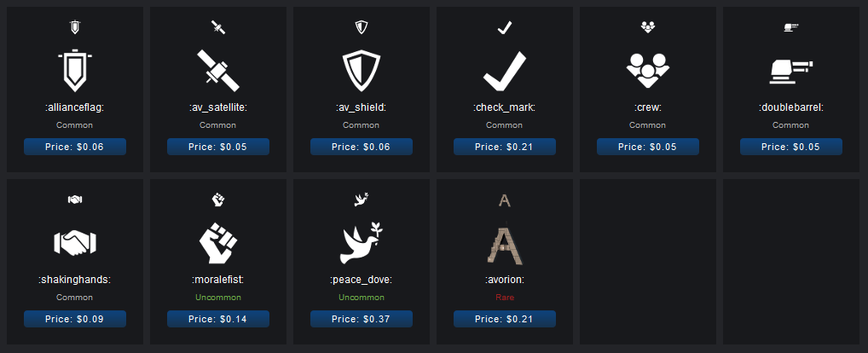Select the large satellite emoticon icon
The width and height of the screenshot is (868, 353).
pos(218,71)
